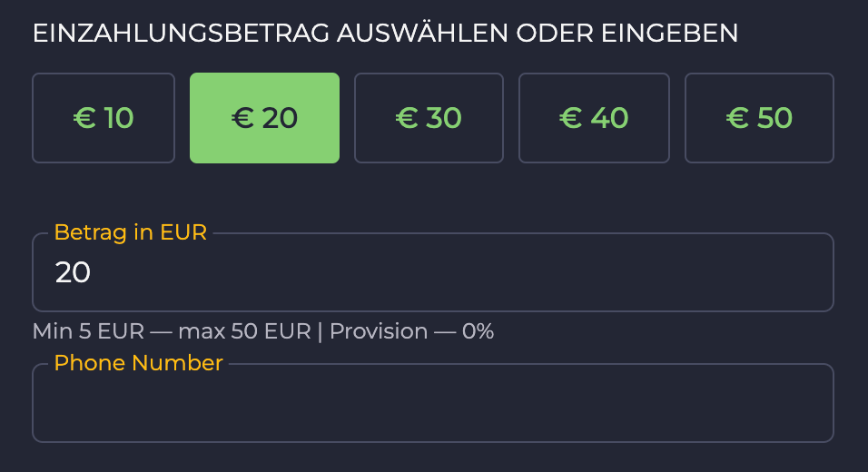Click the euro symbol on the 10 button
This screenshot has height=472, width=868.
(x=84, y=118)
